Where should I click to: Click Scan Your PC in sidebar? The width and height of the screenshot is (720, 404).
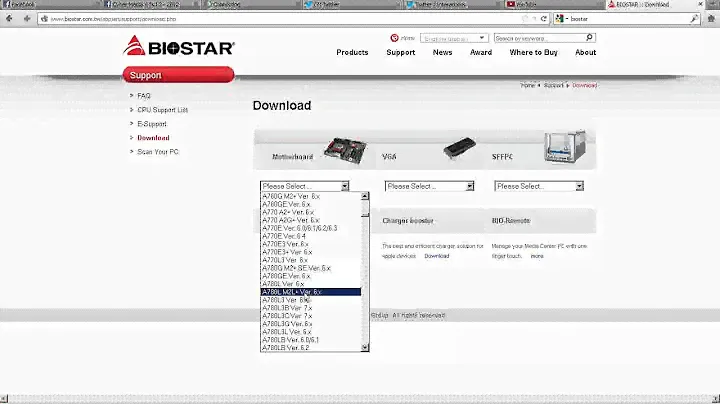[x=158, y=152]
